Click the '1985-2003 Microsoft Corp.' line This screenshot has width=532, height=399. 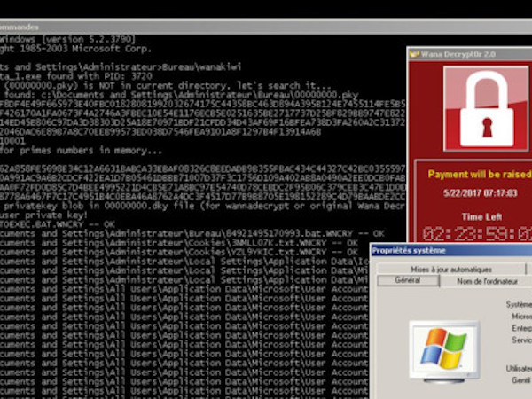75,49
